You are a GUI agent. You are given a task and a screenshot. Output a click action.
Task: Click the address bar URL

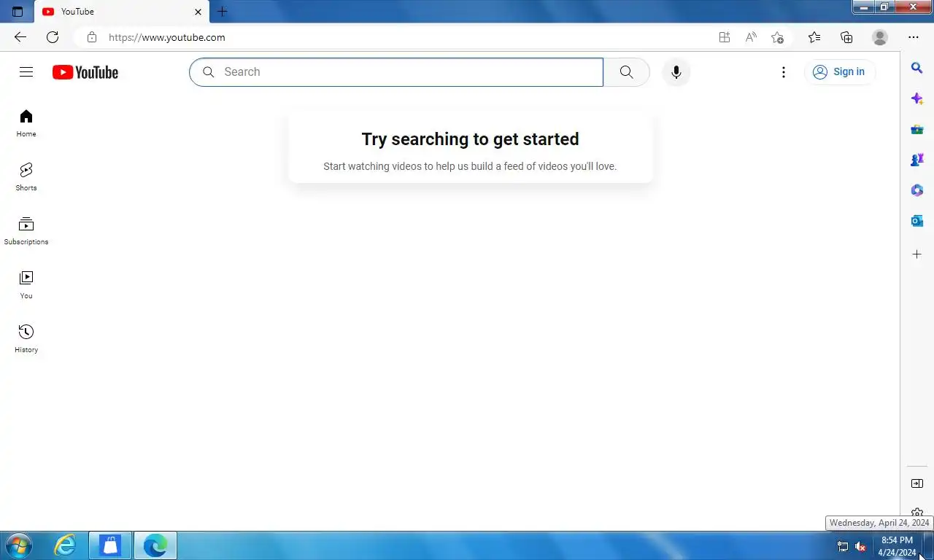click(x=167, y=37)
